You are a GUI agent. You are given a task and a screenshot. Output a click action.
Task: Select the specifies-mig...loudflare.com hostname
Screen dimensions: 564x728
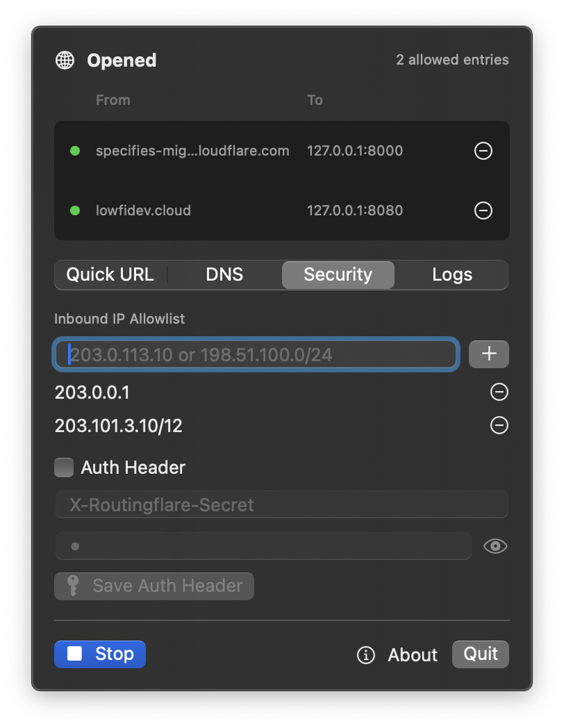pos(192,151)
